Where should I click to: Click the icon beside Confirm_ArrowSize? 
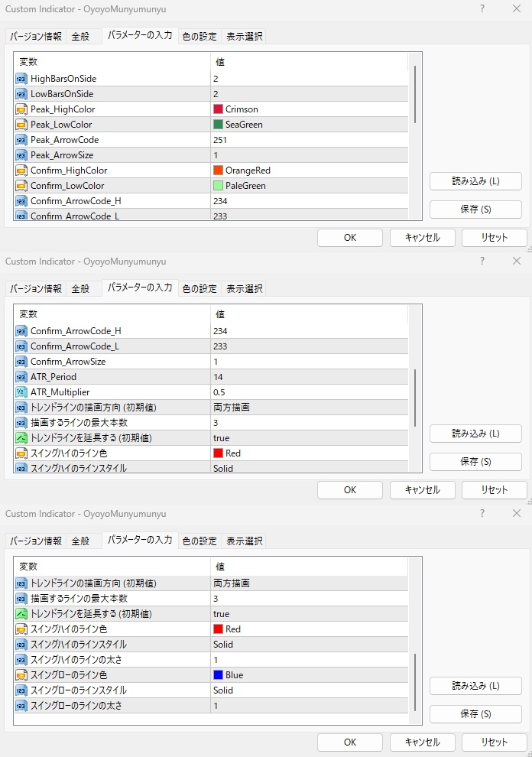[21, 362]
